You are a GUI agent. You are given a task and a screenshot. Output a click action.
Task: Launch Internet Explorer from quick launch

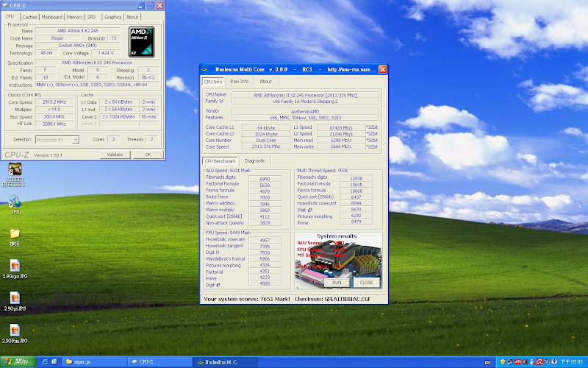tap(45, 362)
